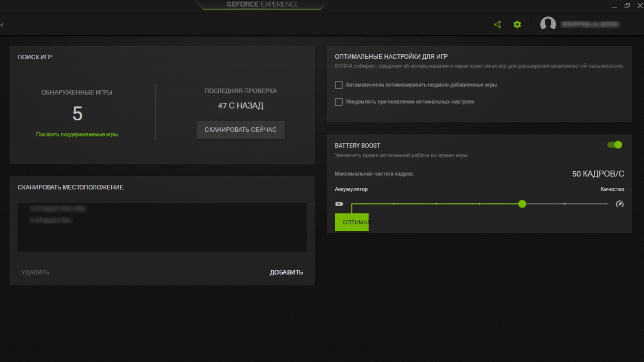Click the Максимальная частота кадров label

point(374,174)
